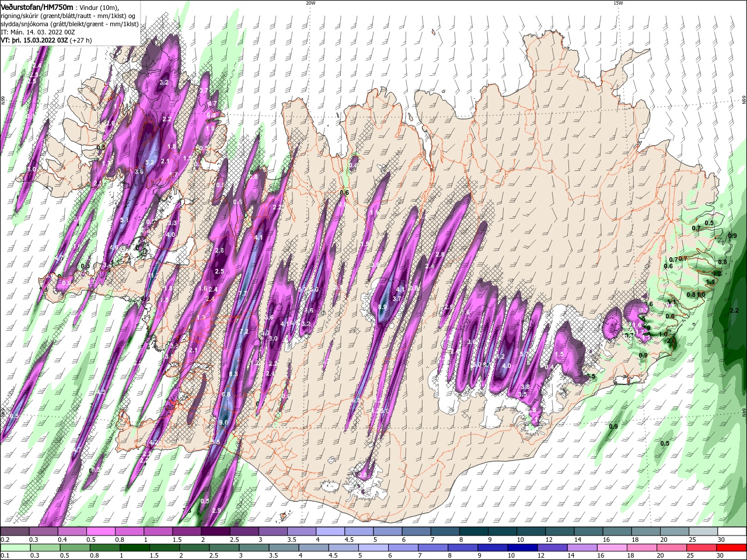The image size is (747, 560).
Task: Click the 0.1 label on the bottom legend row
Action: (4, 555)
